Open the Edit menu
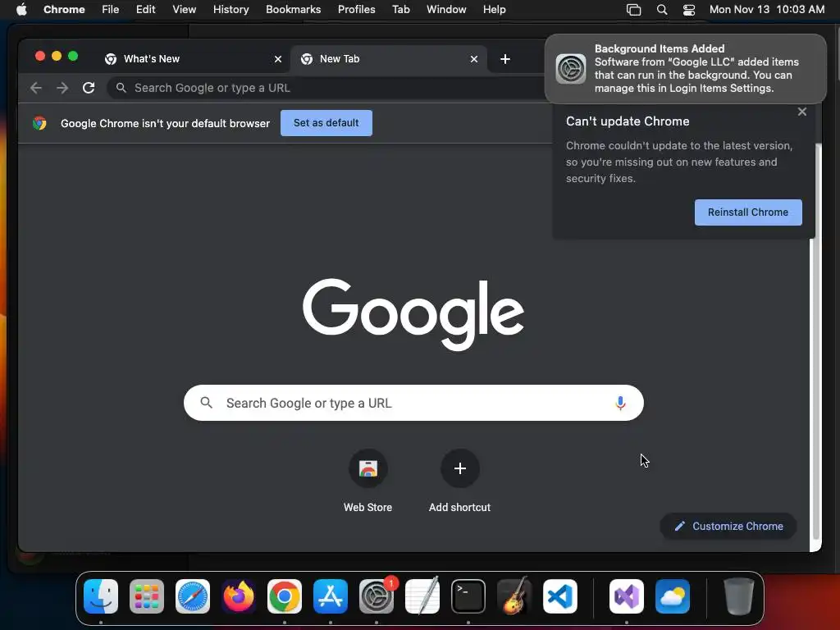840x630 pixels. pyautogui.click(x=145, y=10)
